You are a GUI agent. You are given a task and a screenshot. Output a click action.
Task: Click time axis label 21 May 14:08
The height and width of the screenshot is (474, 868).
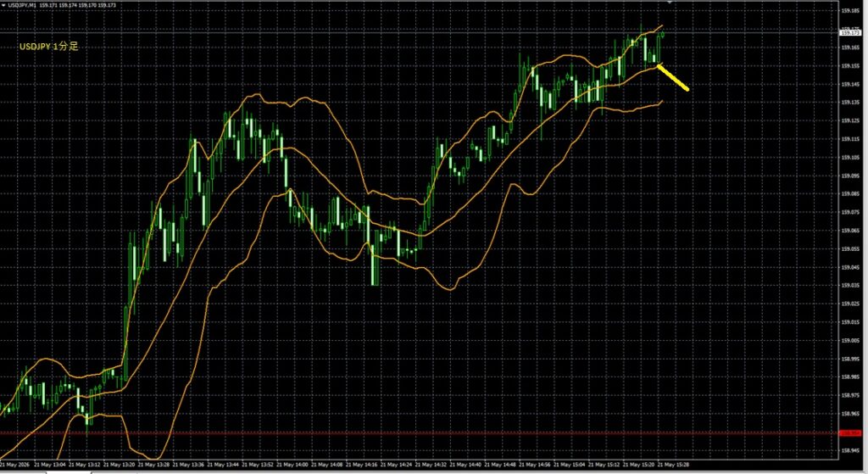pyautogui.click(x=327, y=465)
